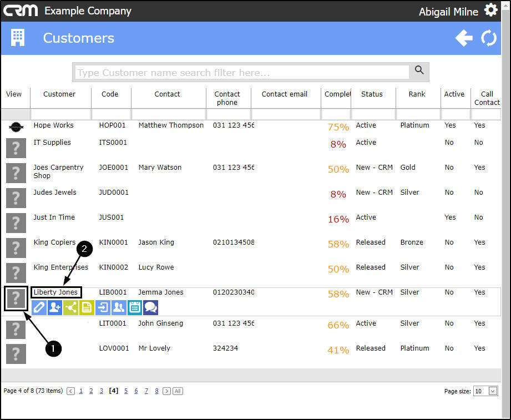
Task: Sort by the Code column header
Action: click(x=110, y=94)
